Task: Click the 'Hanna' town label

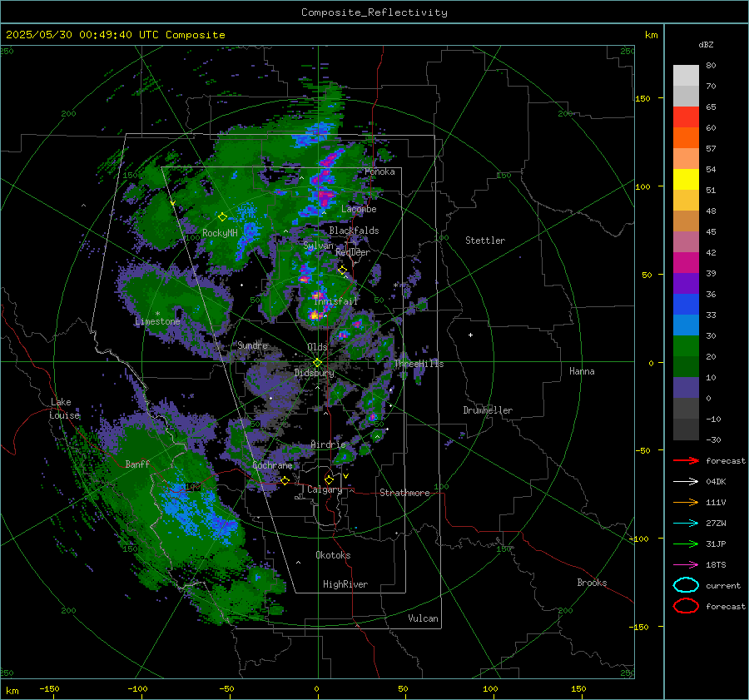Action: pyautogui.click(x=582, y=371)
